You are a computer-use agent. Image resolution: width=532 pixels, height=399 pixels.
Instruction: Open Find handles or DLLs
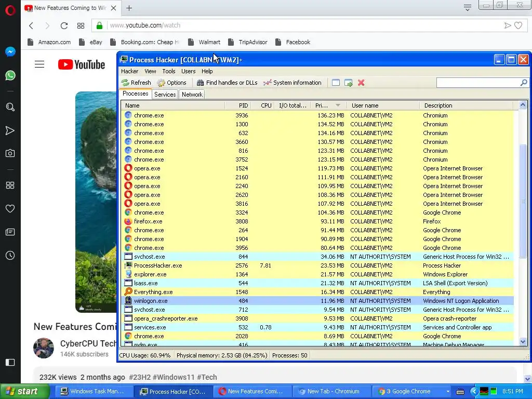coord(227,83)
